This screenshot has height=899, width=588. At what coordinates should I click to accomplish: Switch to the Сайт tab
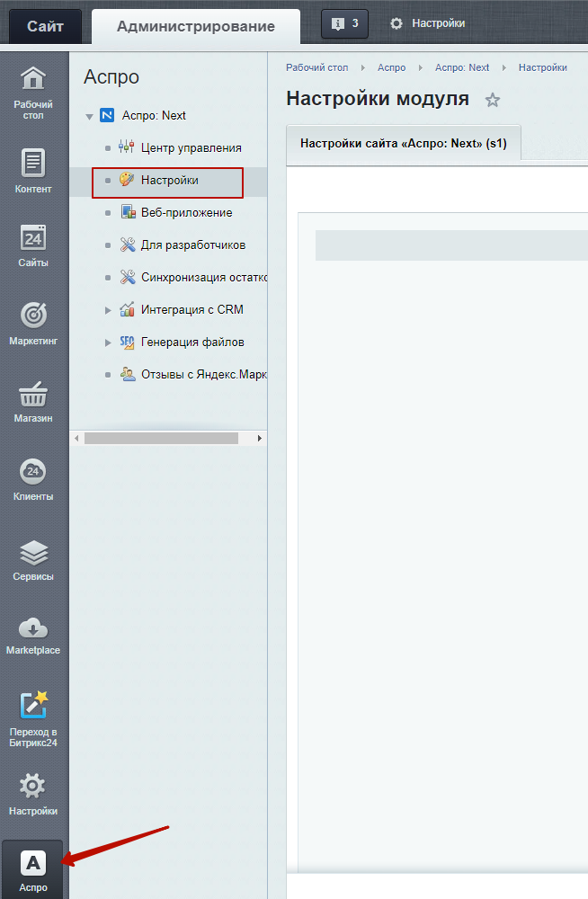point(45,26)
